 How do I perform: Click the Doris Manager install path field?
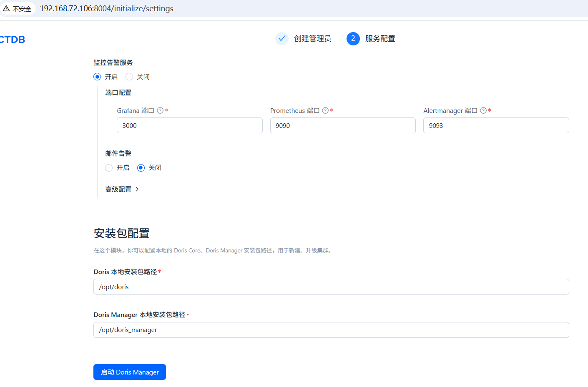click(331, 330)
